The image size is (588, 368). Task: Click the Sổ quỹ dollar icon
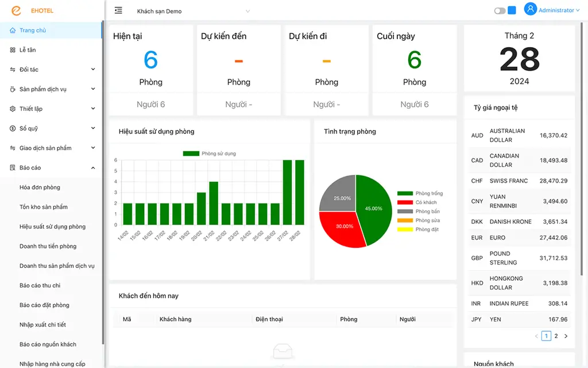tap(13, 128)
